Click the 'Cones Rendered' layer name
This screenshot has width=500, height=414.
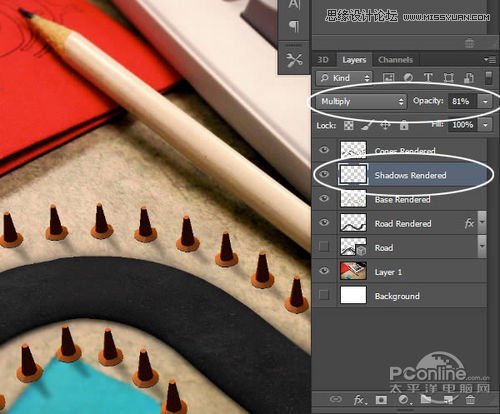coord(405,151)
